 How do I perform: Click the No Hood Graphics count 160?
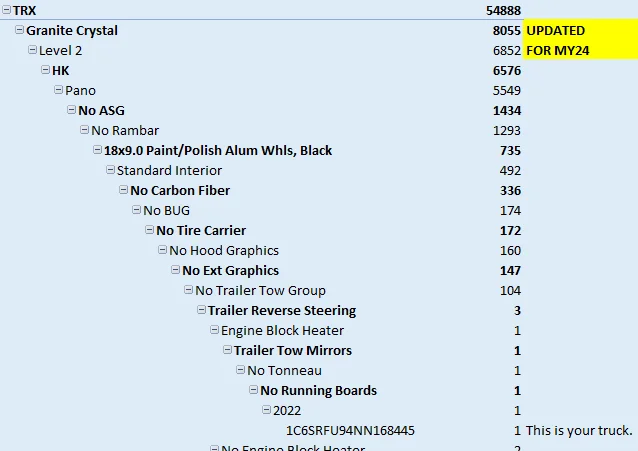click(x=510, y=250)
